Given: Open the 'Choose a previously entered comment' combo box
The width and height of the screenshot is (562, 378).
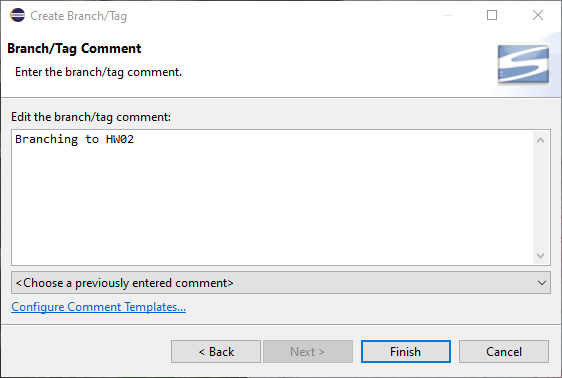Looking at the screenshot, I should click(281, 283).
